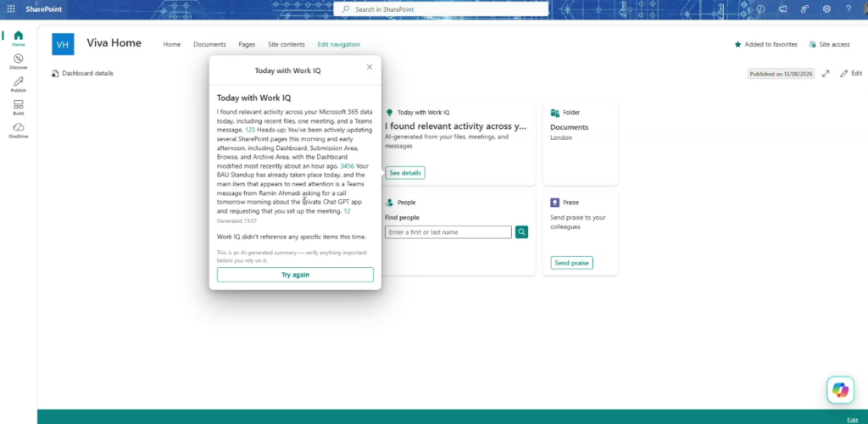Click the search submit button in People card
The image size is (868, 424).
point(521,232)
